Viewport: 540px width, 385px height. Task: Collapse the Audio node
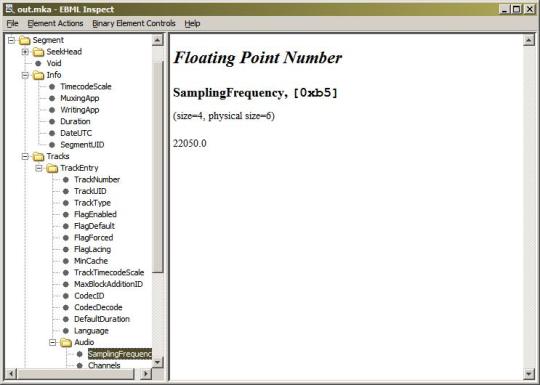pos(53,343)
